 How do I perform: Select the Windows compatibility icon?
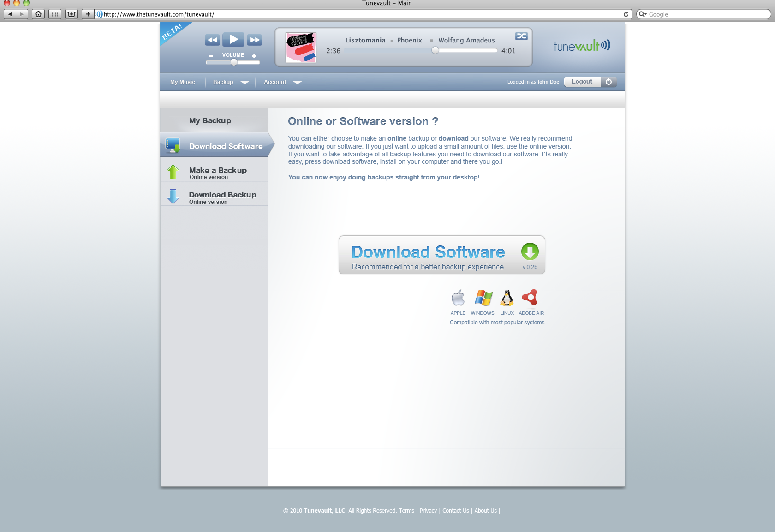click(x=483, y=299)
